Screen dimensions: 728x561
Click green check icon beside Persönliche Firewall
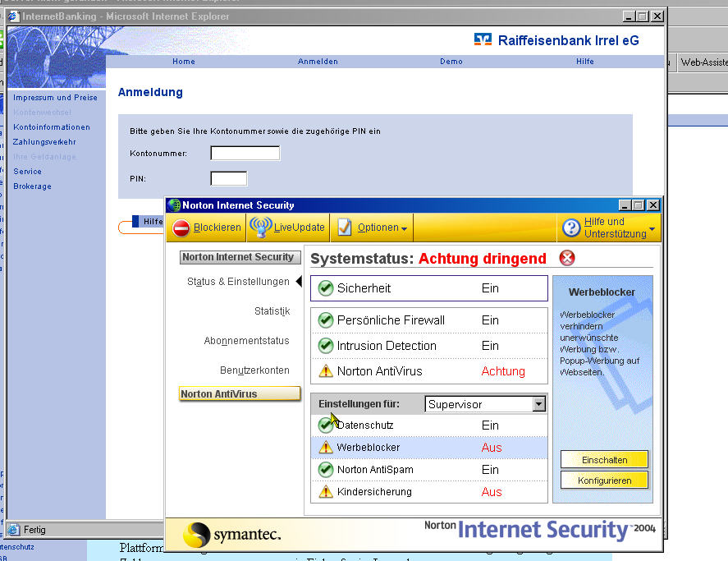point(326,320)
